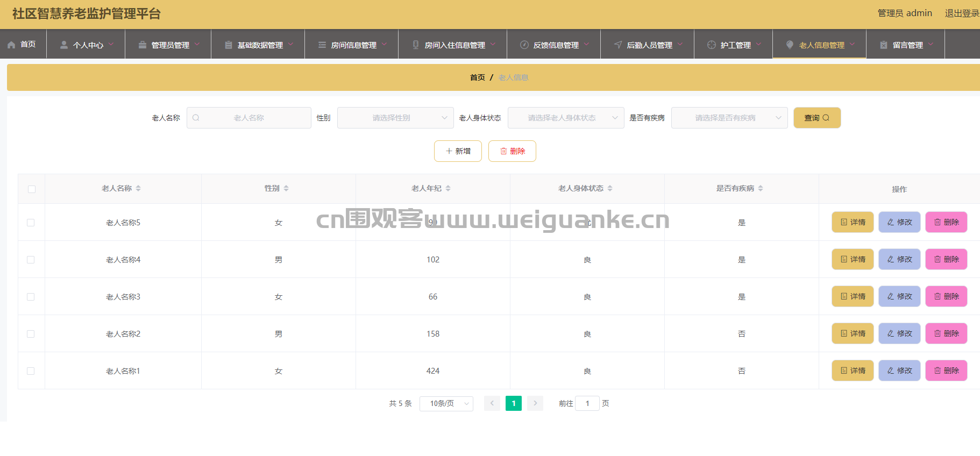Check the box for 老人名称5 row

[31, 223]
